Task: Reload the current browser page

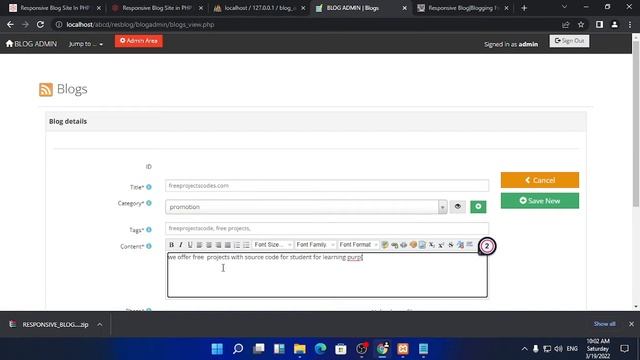Action: pos(40,24)
